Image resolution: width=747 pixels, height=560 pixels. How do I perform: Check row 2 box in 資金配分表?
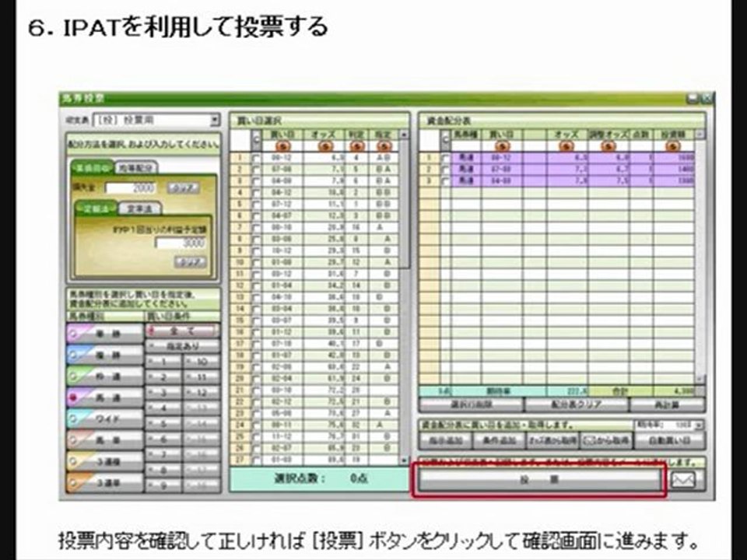(x=445, y=170)
